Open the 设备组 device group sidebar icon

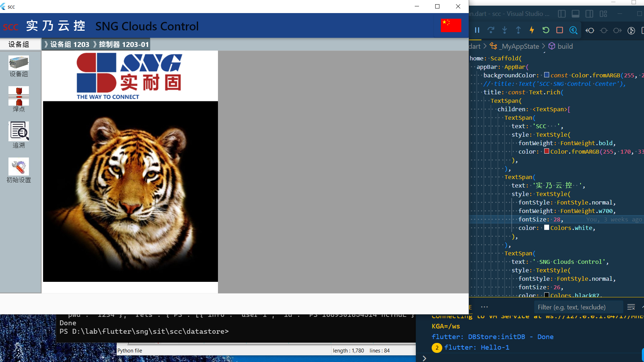pyautogui.click(x=19, y=63)
